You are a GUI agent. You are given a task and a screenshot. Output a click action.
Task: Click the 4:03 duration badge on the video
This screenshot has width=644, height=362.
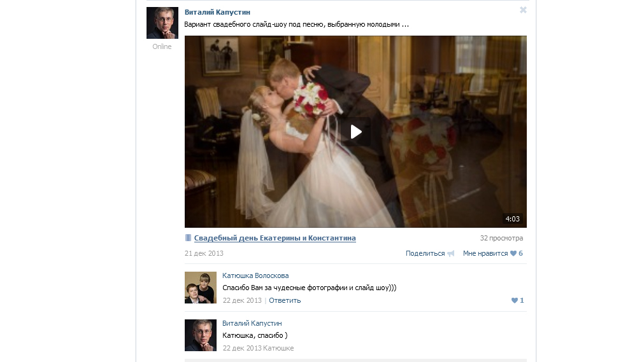point(512,219)
